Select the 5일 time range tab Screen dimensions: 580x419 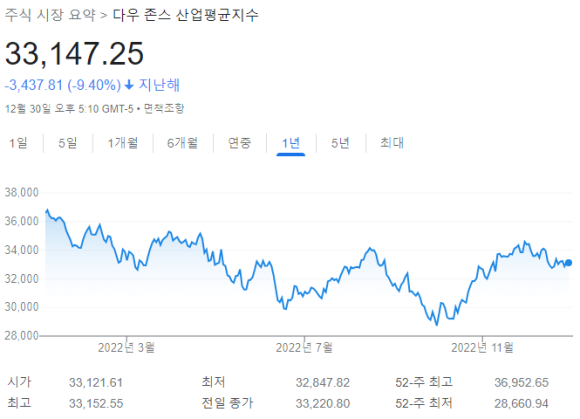pos(68,143)
